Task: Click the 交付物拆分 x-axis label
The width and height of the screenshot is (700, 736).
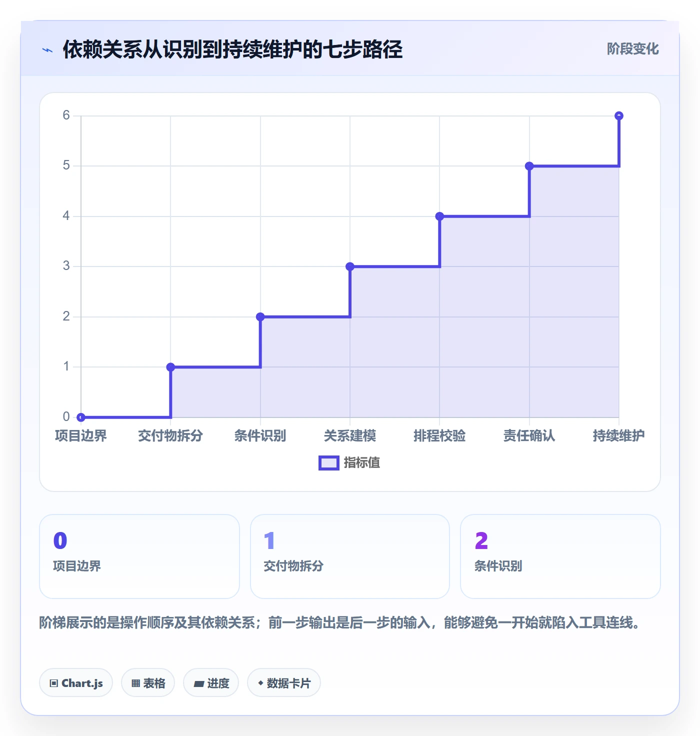Action: pyautogui.click(x=170, y=435)
